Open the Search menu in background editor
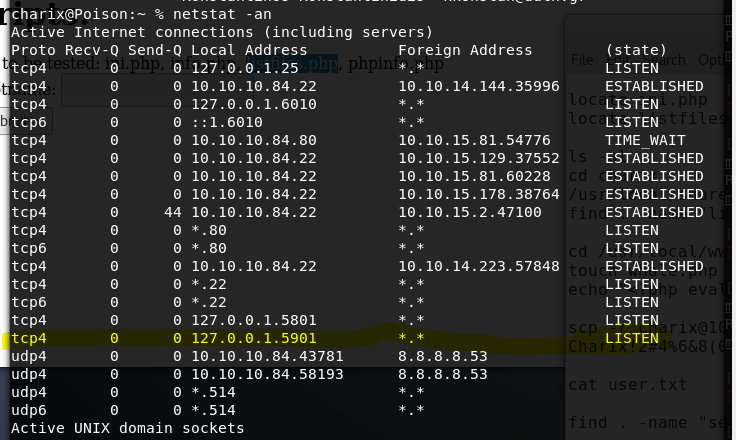 (666, 60)
